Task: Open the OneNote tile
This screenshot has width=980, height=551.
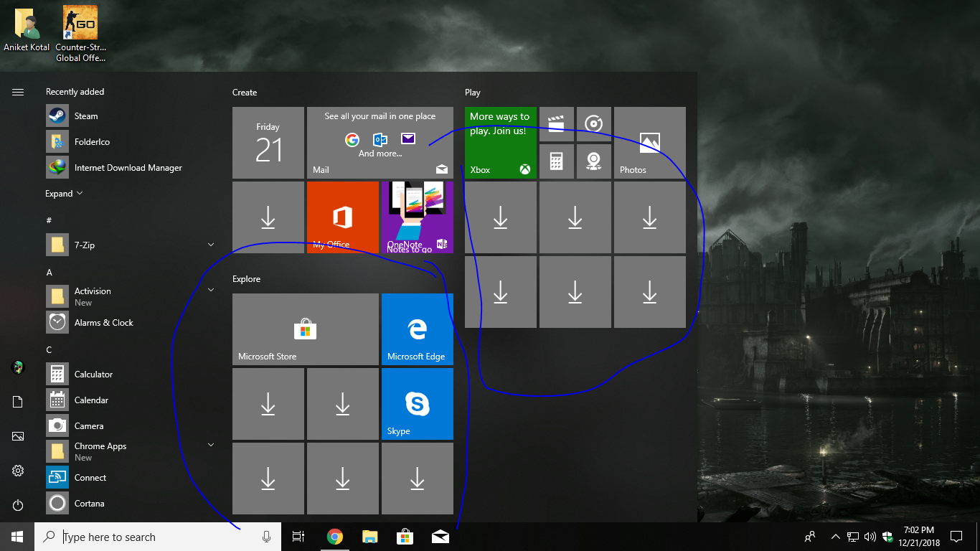Action: click(418, 217)
